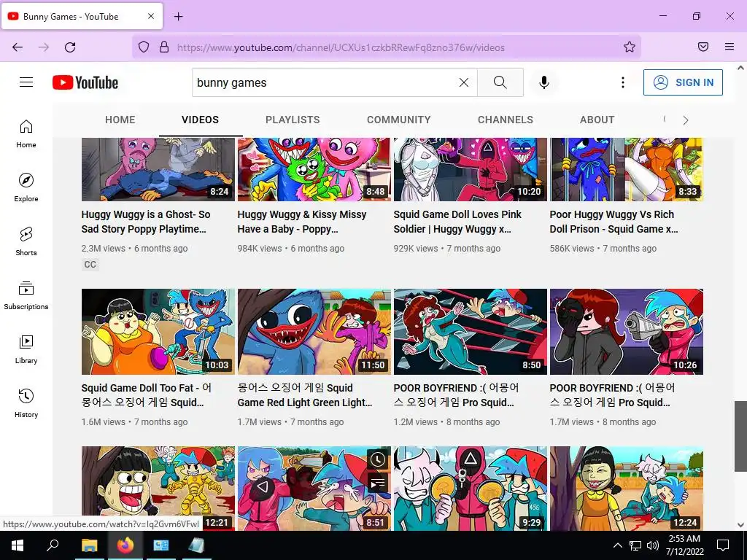Go back with browser back arrow

[18, 47]
